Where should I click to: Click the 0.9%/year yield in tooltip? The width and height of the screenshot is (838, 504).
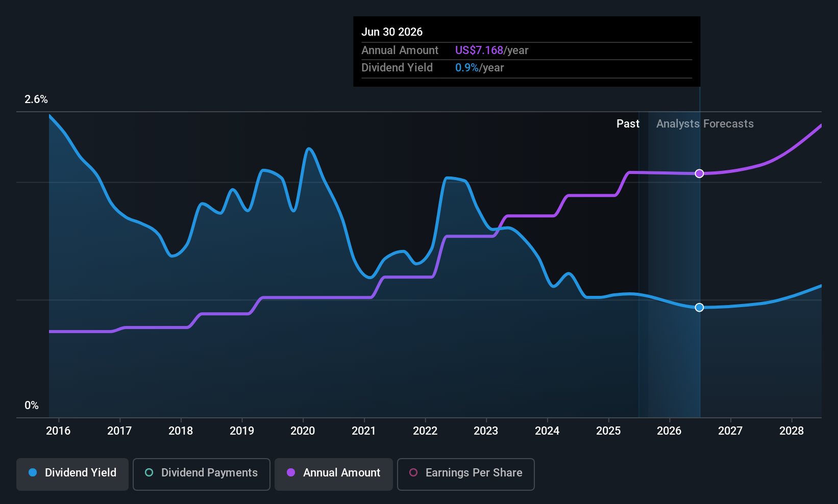click(x=479, y=68)
